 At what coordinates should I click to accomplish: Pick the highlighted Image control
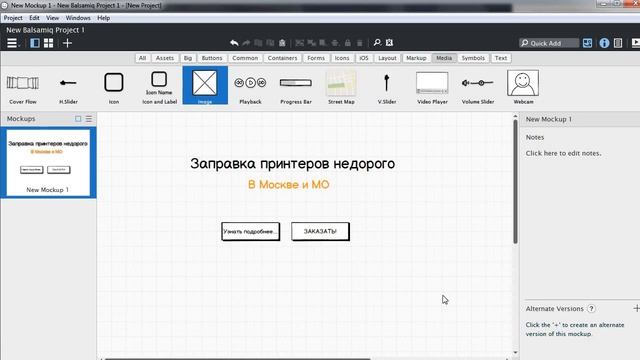point(205,86)
